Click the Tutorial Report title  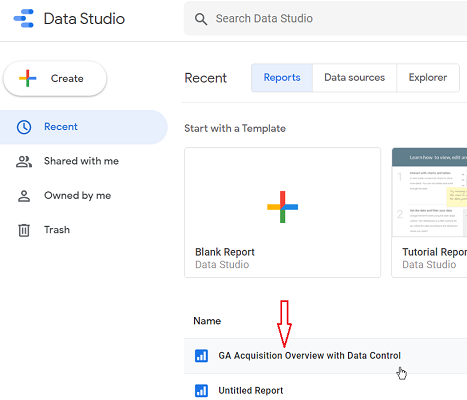[435, 252]
